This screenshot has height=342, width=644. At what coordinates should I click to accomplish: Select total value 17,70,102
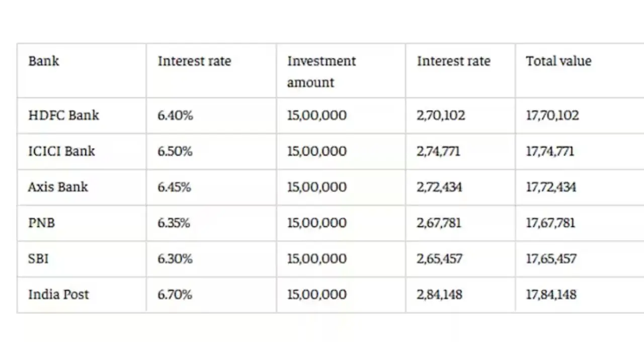(552, 115)
